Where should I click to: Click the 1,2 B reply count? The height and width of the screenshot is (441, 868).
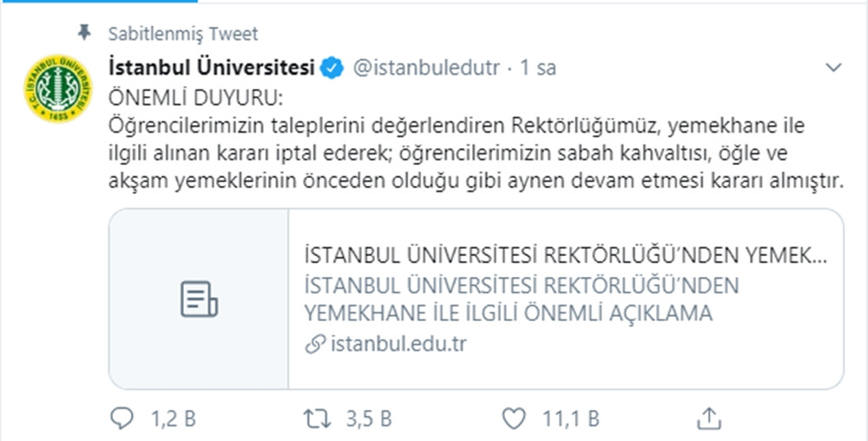pos(174,419)
